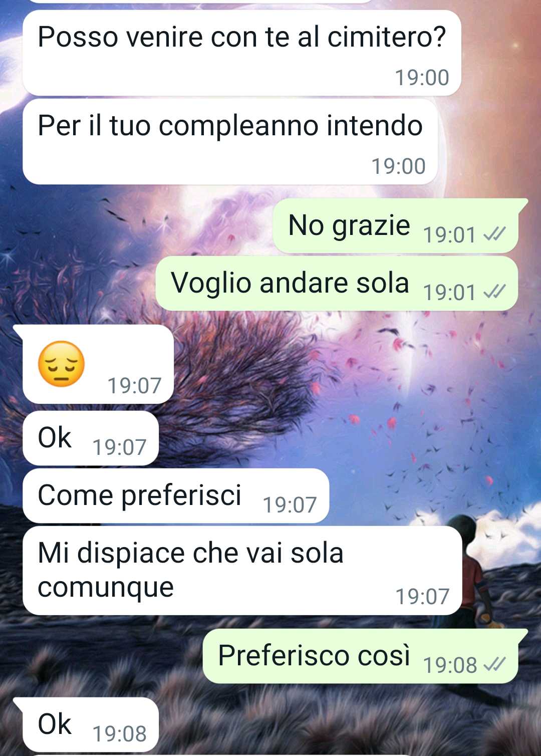Tap 19:00 timestamp on 'compleanno intendo' message
The height and width of the screenshot is (756, 541).
pyautogui.click(x=399, y=166)
